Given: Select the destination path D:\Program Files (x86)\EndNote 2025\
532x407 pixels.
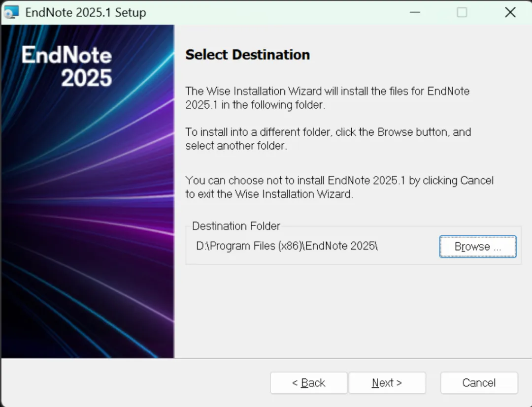Looking at the screenshot, I should [287, 246].
